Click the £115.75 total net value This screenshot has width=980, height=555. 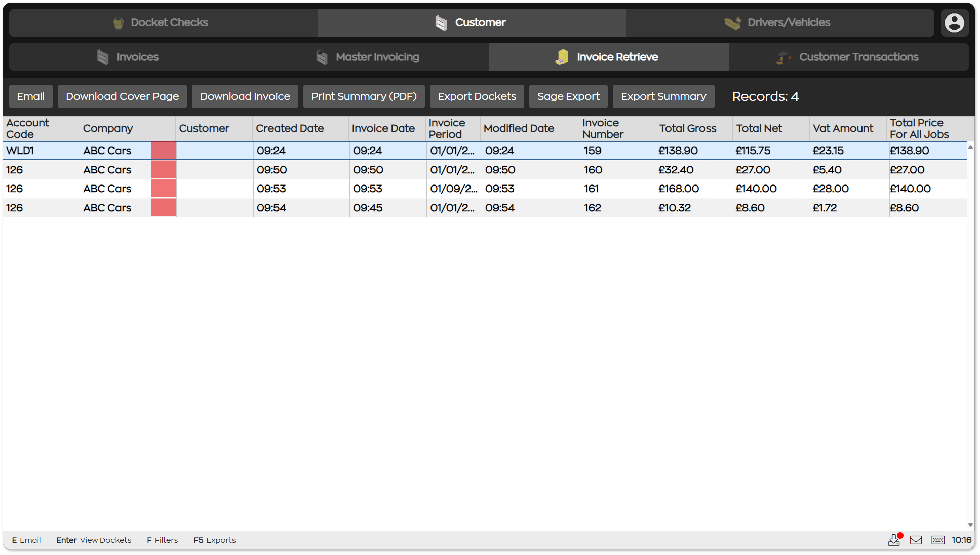point(753,151)
